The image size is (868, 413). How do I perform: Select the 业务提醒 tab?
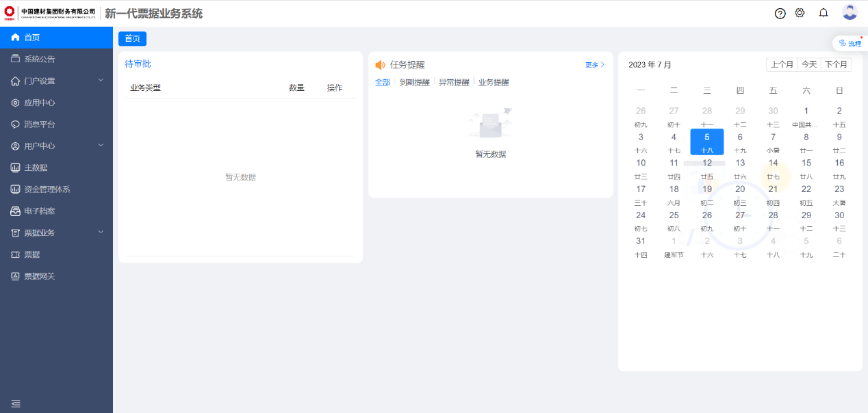[494, 82]
